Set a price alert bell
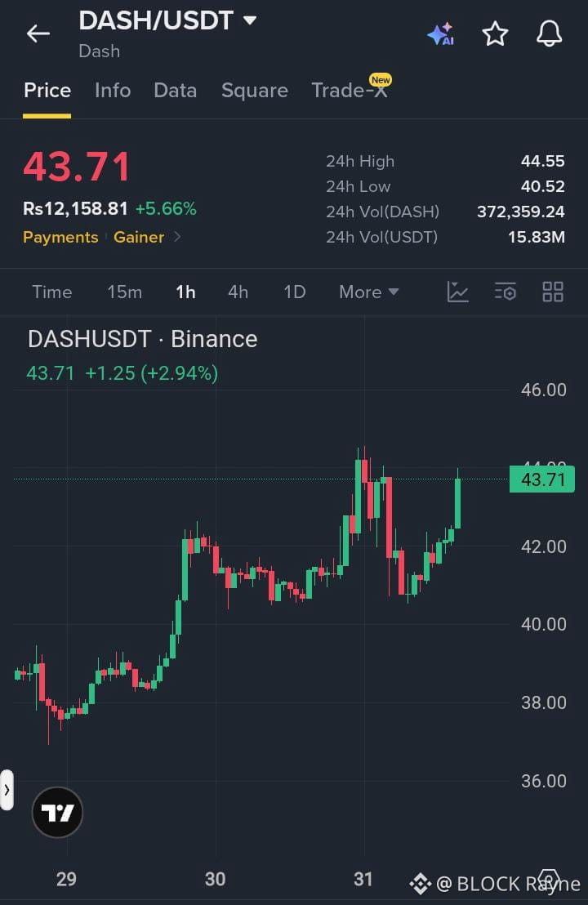Image resolution: width=588 pixels, height=905 pixels. pos(549,33)
